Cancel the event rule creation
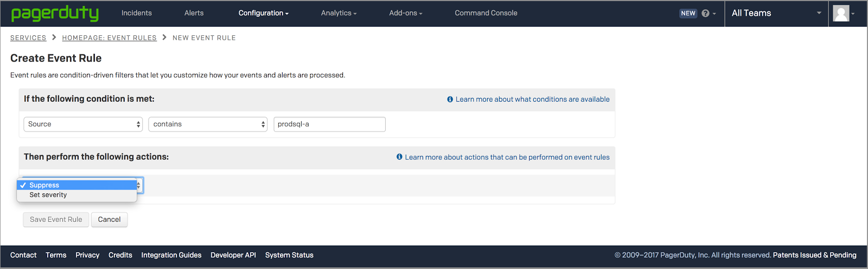The width and height of the screenshot is (868, 269). pyautogui.click(x=109, y=220)
